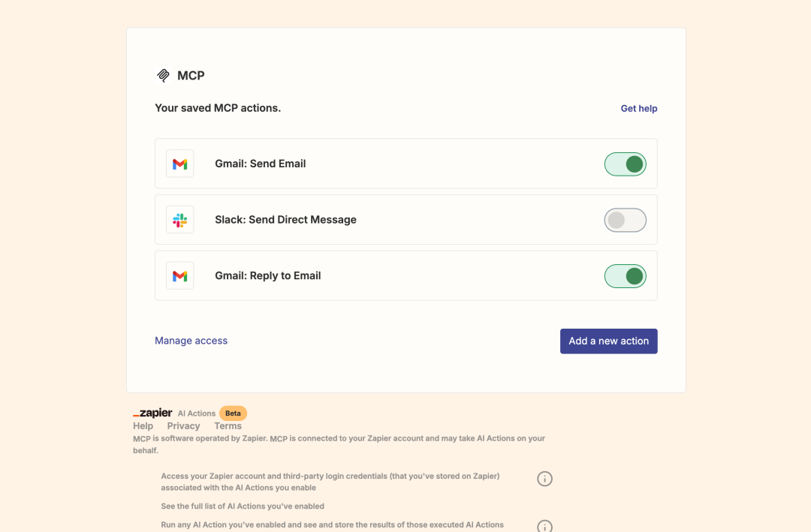Open the Terms page link
The width and height of the screenshot is (811, 532).
click(x=228, y=425)
